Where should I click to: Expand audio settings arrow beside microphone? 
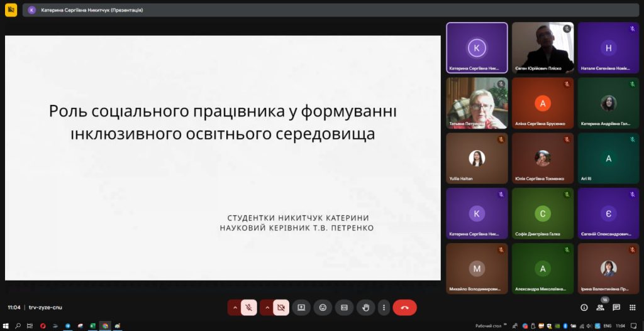point(235,308)
